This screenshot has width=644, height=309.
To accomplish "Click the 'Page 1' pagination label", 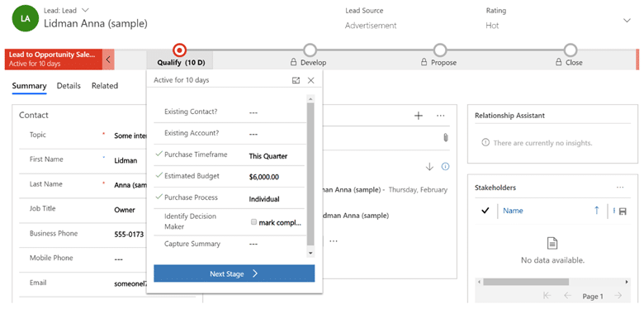I will 593,297.
